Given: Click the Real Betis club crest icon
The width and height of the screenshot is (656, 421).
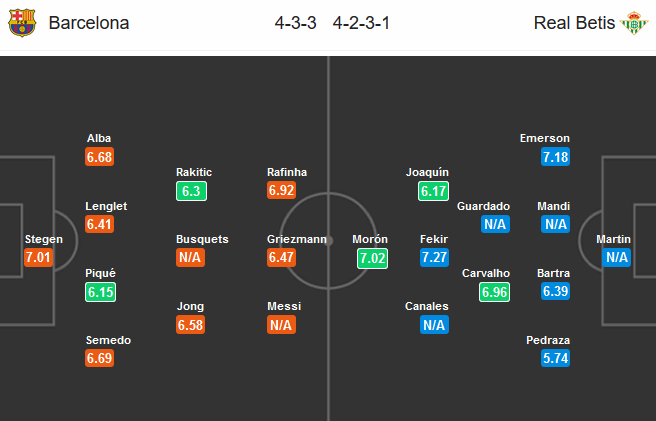Looking at the screenshot, I should click(634, 23).
